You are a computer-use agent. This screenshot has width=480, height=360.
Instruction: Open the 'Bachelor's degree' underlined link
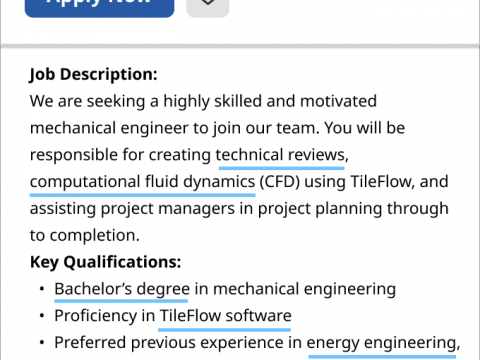point(122,289)
